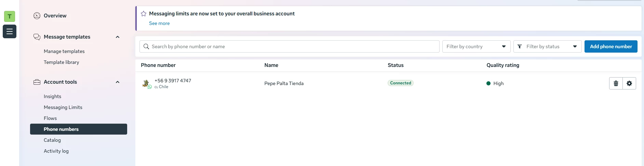Screen dimensions: 644x166
Task: Click the Account tools briefcase icon
Action: tap(37, 82)
